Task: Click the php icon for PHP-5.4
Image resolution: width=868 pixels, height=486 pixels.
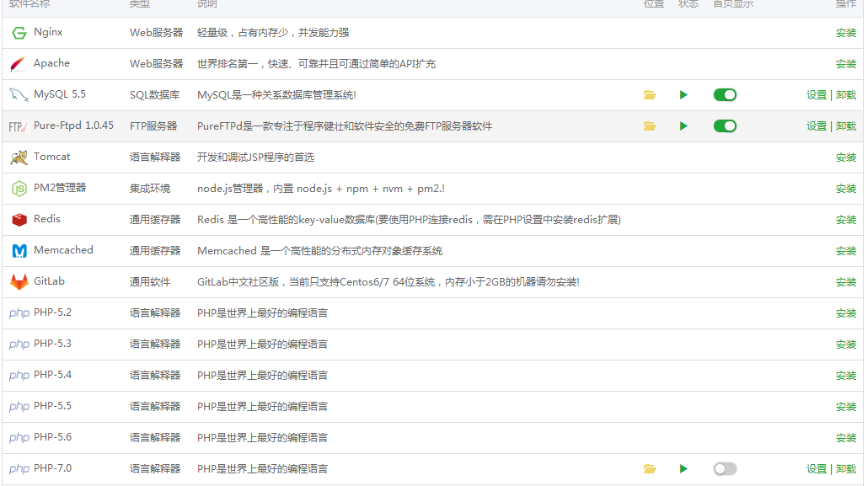Action: point(19,376)
